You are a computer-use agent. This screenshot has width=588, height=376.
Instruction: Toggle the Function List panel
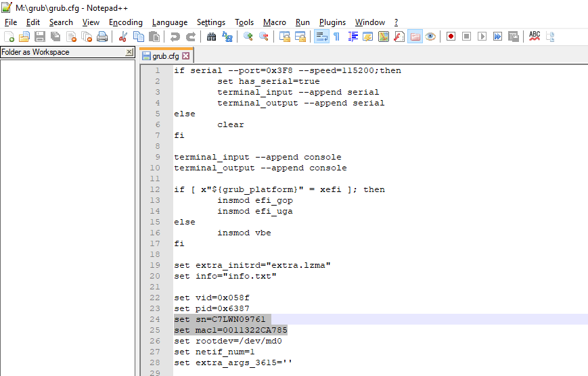point(399,37)
